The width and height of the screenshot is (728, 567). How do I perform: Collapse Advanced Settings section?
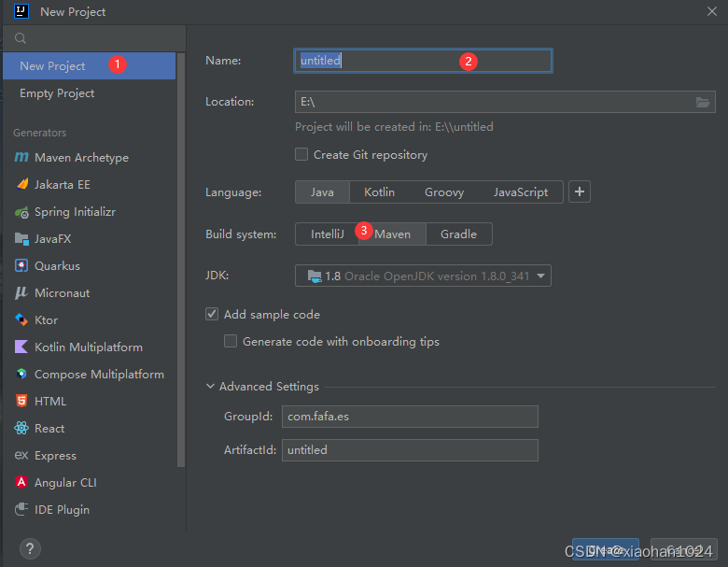pos(210,386)
